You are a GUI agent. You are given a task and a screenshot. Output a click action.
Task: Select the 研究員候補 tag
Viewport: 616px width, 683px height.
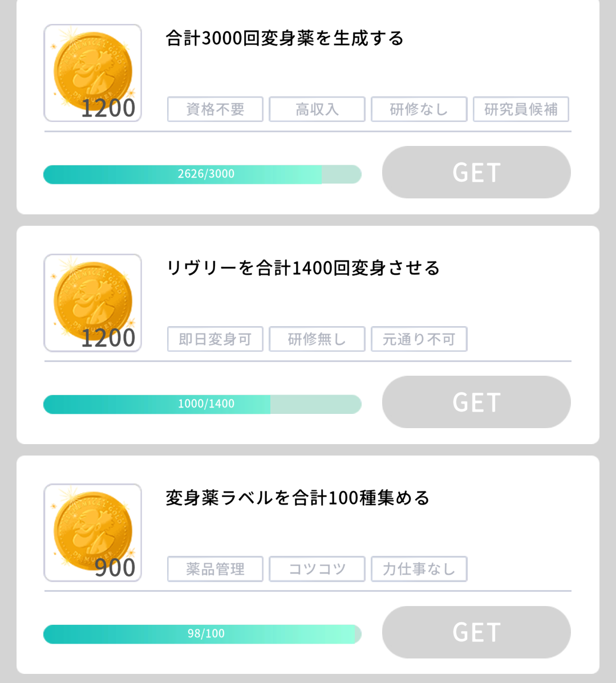coord(521,109)
